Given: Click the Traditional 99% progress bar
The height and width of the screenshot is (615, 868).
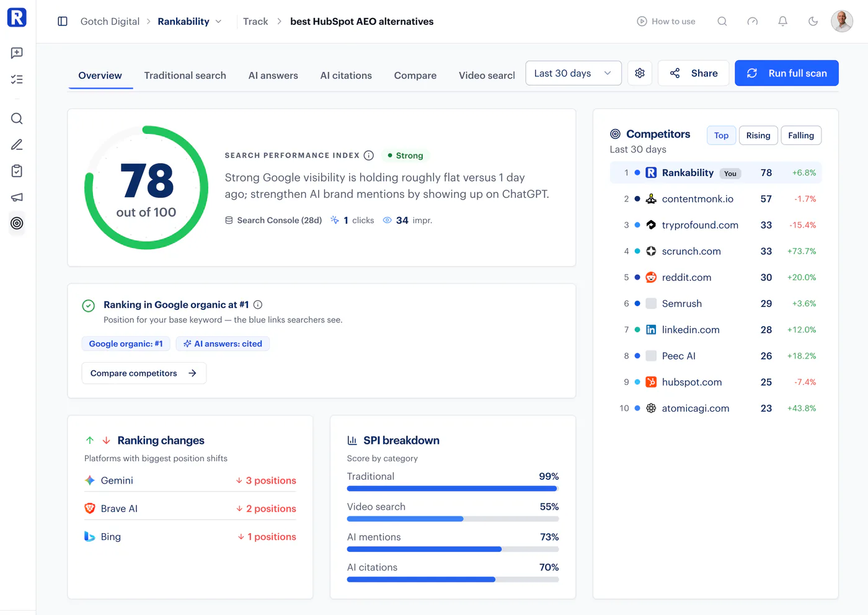Looking at the screenshot, I should pyautogui.click(x=453, y=489).
